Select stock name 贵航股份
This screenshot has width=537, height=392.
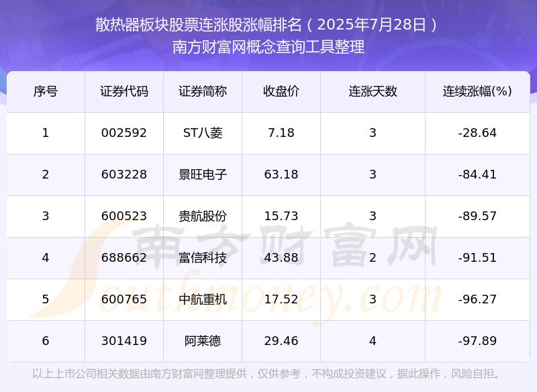pyautogui.click(x=203, y=216)
